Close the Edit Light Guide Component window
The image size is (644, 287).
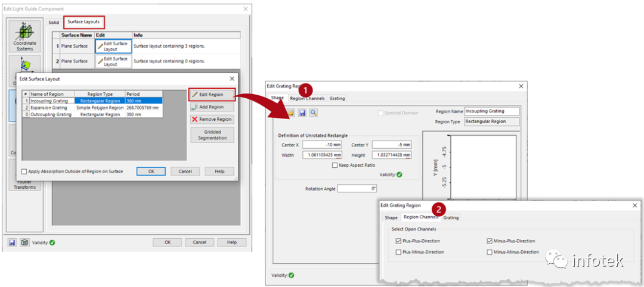point(246,9)
